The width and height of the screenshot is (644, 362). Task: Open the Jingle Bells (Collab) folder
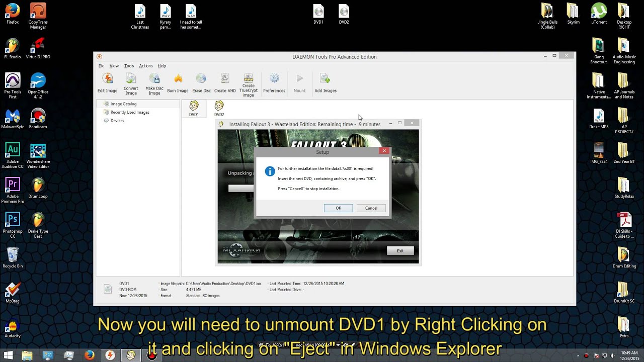[547, 16]
